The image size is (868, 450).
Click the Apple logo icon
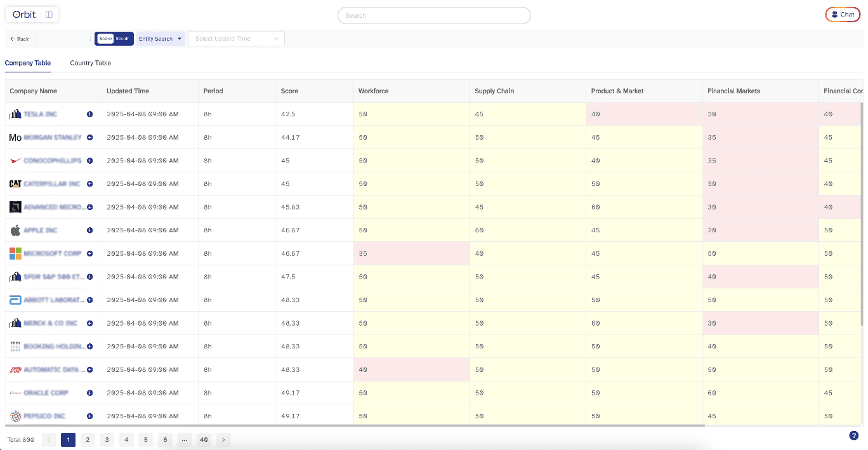(x=15, y=230)
